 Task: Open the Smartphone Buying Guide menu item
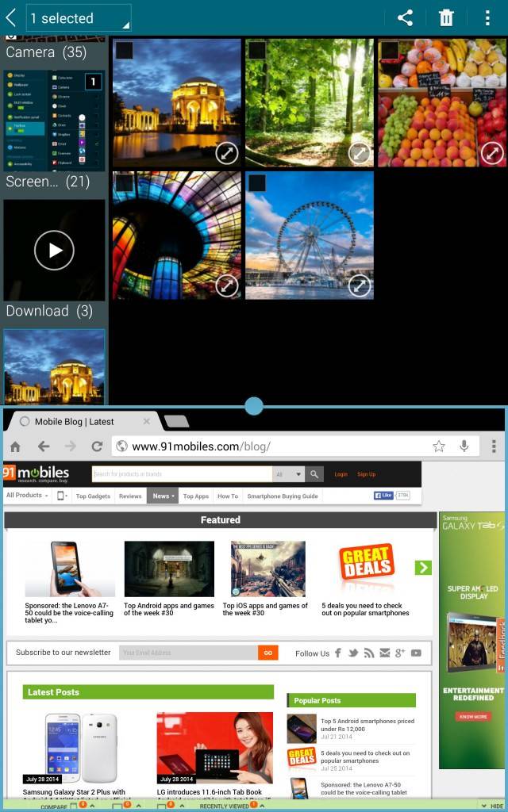(x=283, y=496)
